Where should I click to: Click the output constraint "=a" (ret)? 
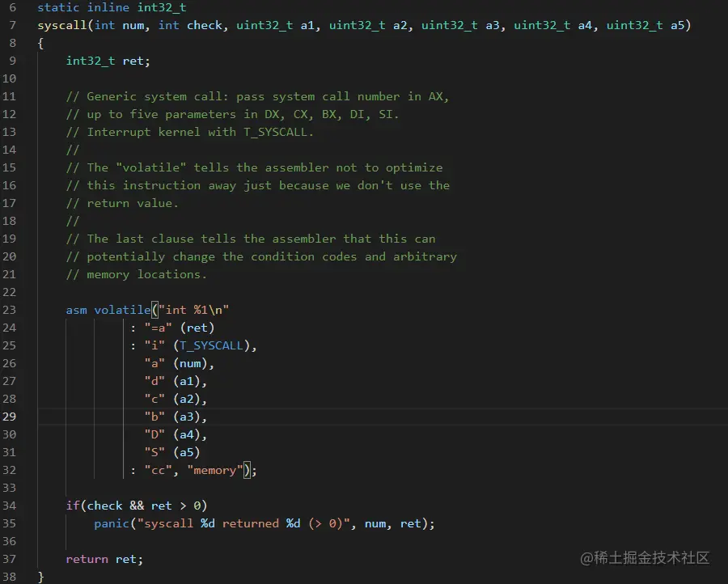[180, 328]
